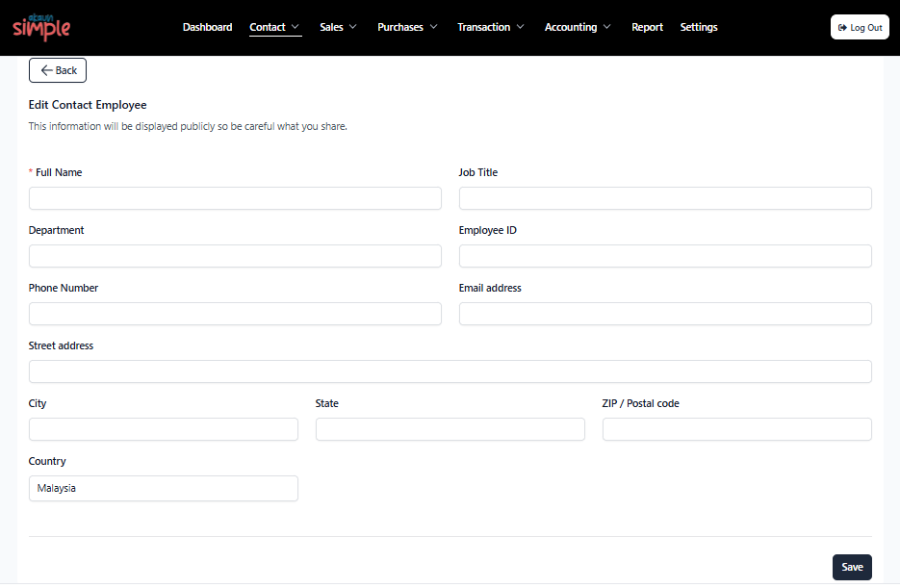Screen dimensions: 900x588
Task: Focus the Department input field
Action: 235,256
